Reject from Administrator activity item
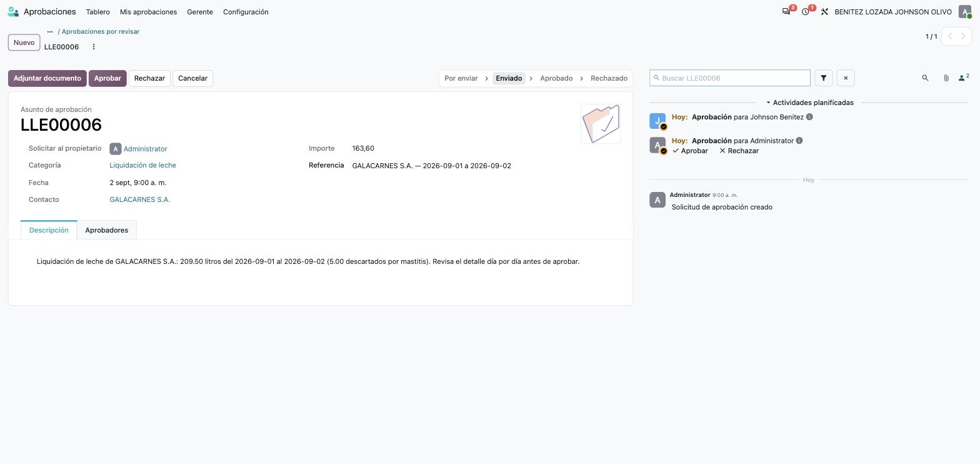 coord(739,151)
